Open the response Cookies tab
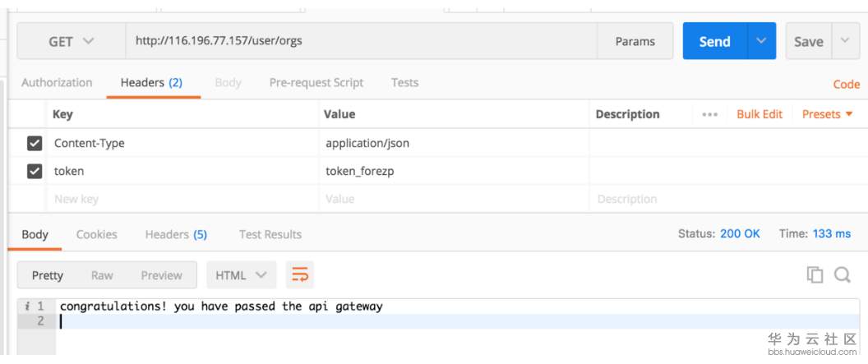The image size is (868, 364). coord(96,234)
